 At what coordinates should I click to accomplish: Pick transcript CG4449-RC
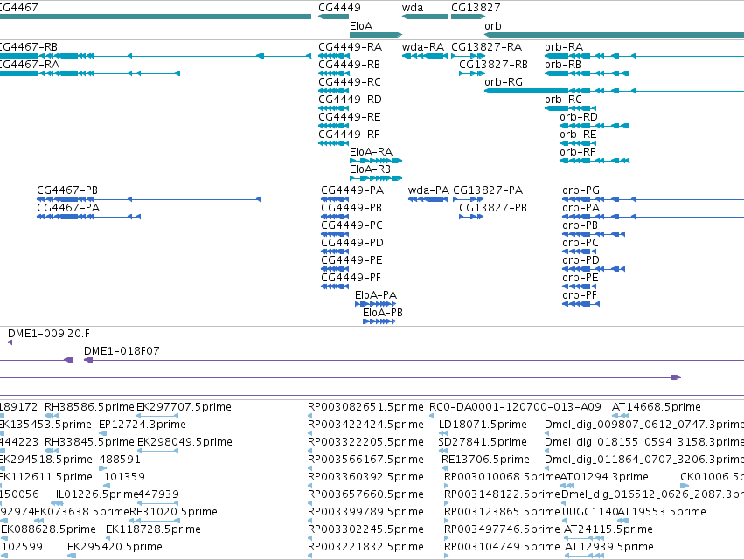[x=334, y=91]
